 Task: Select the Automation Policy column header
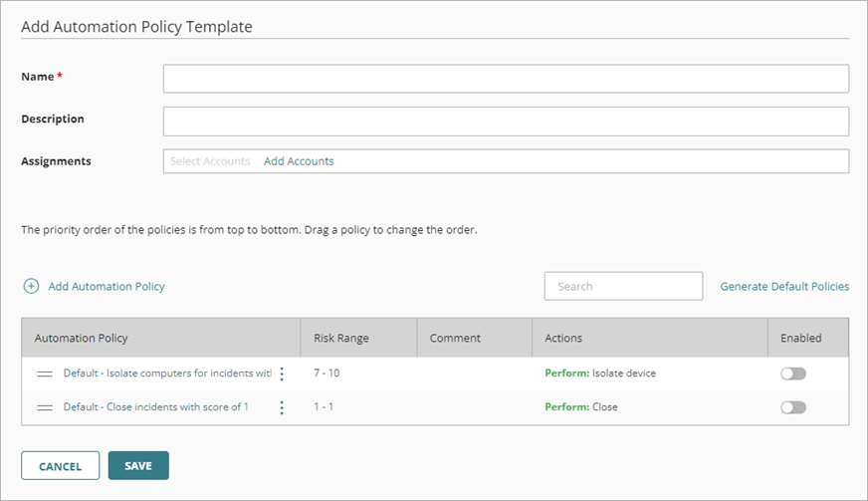click(82, 339)
